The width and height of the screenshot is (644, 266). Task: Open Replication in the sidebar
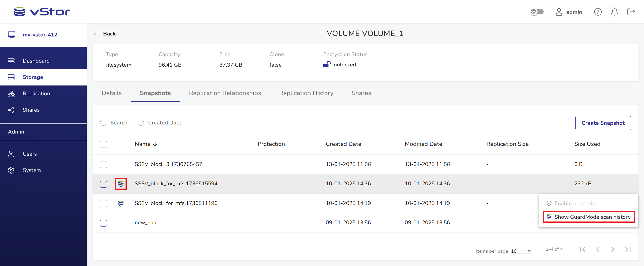tap(36, 94)
